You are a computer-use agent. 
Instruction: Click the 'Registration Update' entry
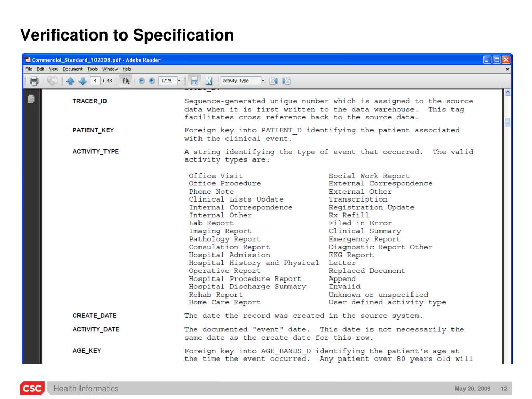pyautogui.click(x=371, y=208)
